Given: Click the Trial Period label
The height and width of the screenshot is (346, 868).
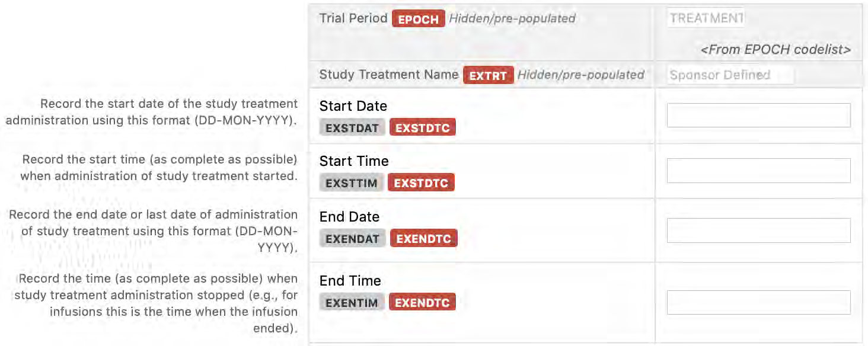Looking at the screenshot, I should pyautogui.click(x=353, y=18).
